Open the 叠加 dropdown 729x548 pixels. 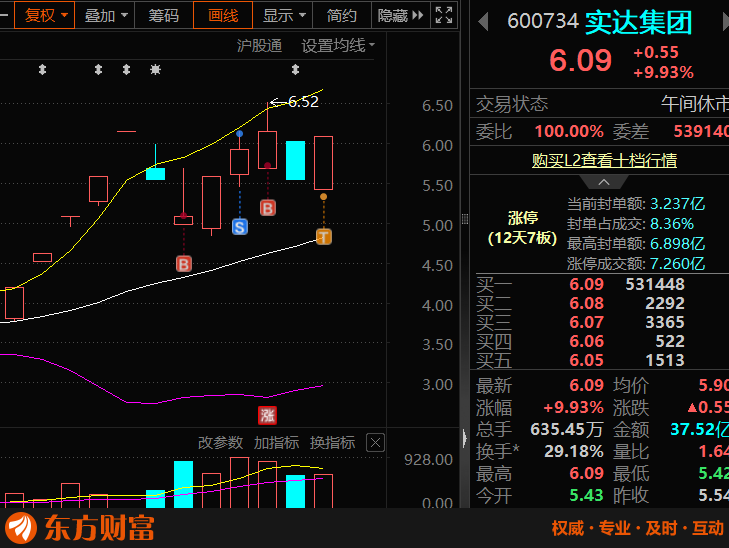coord(105,15)
